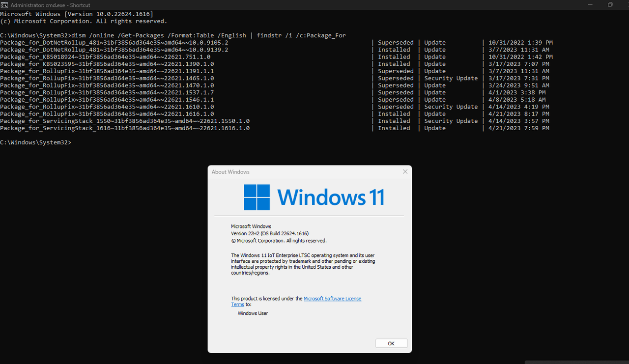Select RollupFix 22621.1470.1.0 package row

[x=275, y=85]
